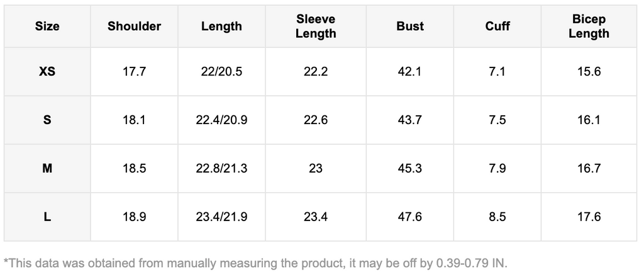Click the Size column header
Viewport: 644px width, 274px height.
[x=47, y=26]
